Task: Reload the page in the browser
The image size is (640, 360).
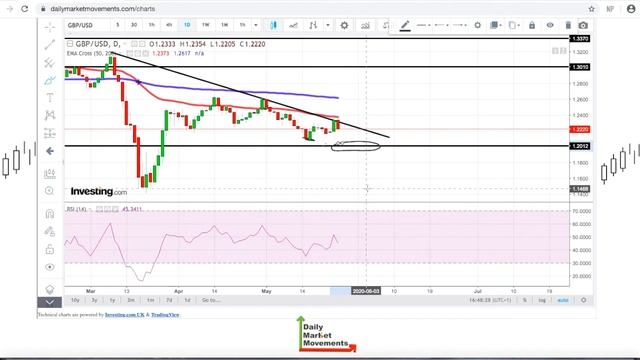Action: [24, 9]
